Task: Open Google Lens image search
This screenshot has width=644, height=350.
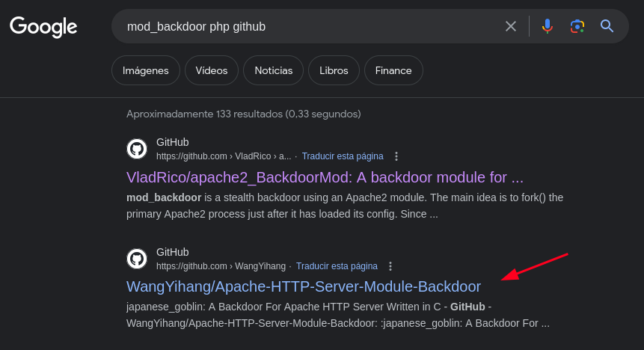Action: (x=577, y=26)
